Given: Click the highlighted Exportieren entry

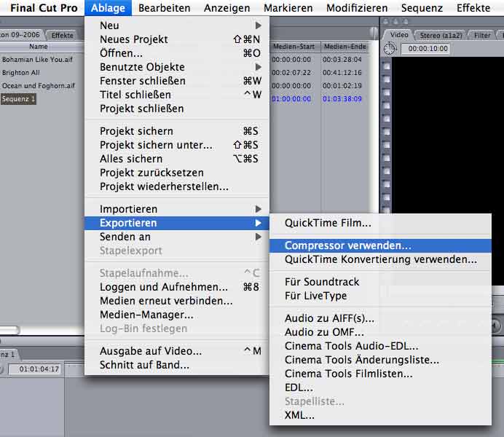Looking at the screenshot, I should 177,223.
